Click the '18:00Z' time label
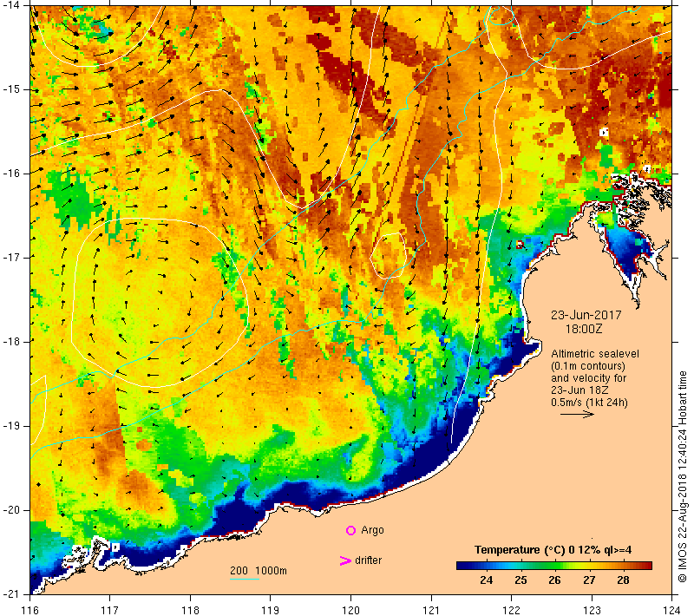The height and width of the screenshot is (616, 694). (x=584, y=329)
